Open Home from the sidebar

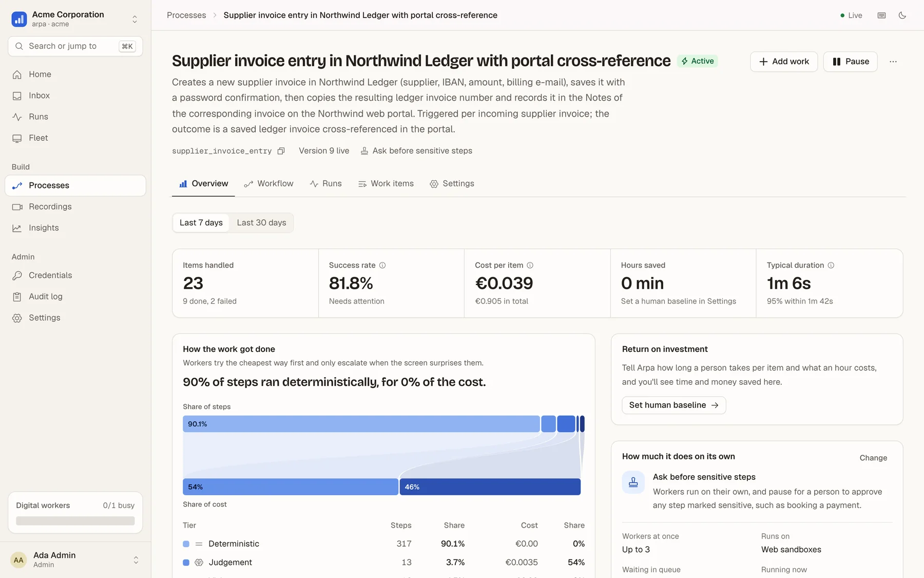click(75, 74)
